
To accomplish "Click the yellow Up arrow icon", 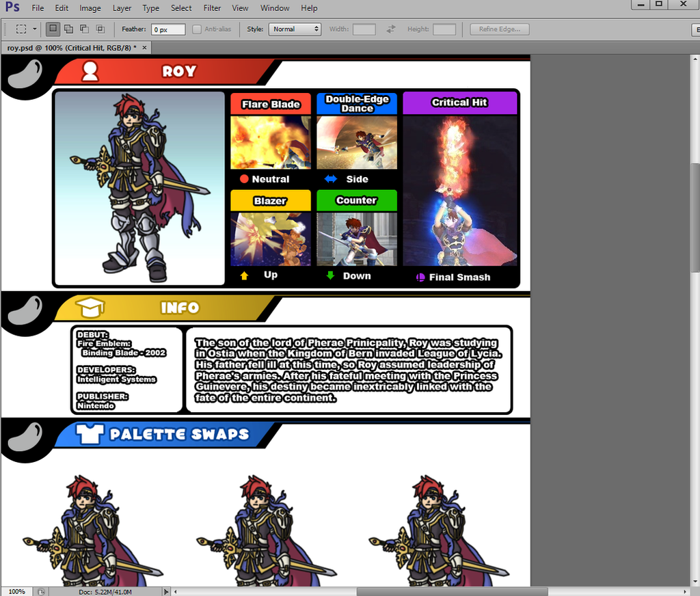I will coord(244,276).
